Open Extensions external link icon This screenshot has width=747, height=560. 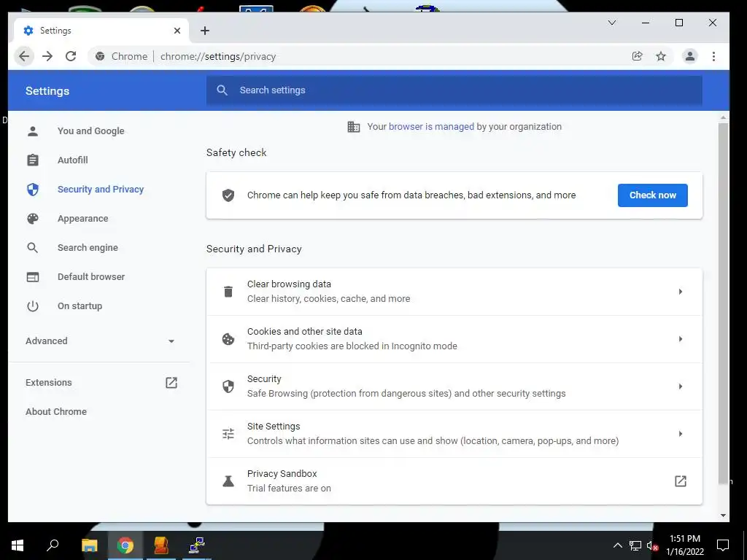(171, 382)
